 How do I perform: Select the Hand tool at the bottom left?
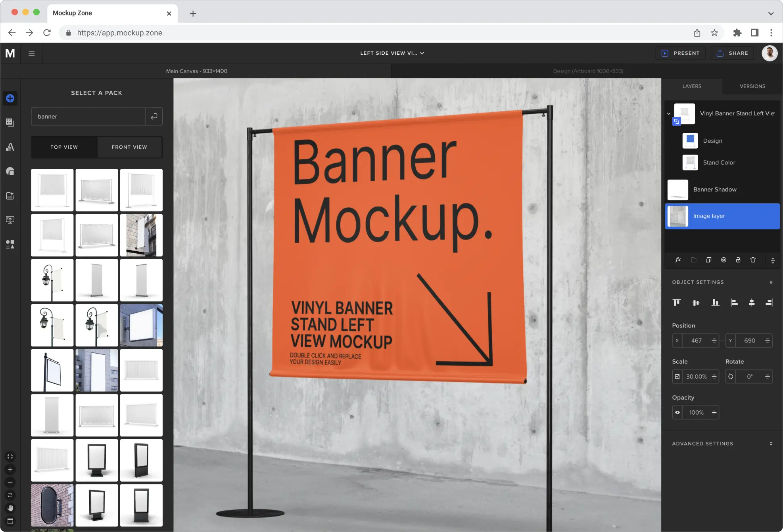(10, 508)
